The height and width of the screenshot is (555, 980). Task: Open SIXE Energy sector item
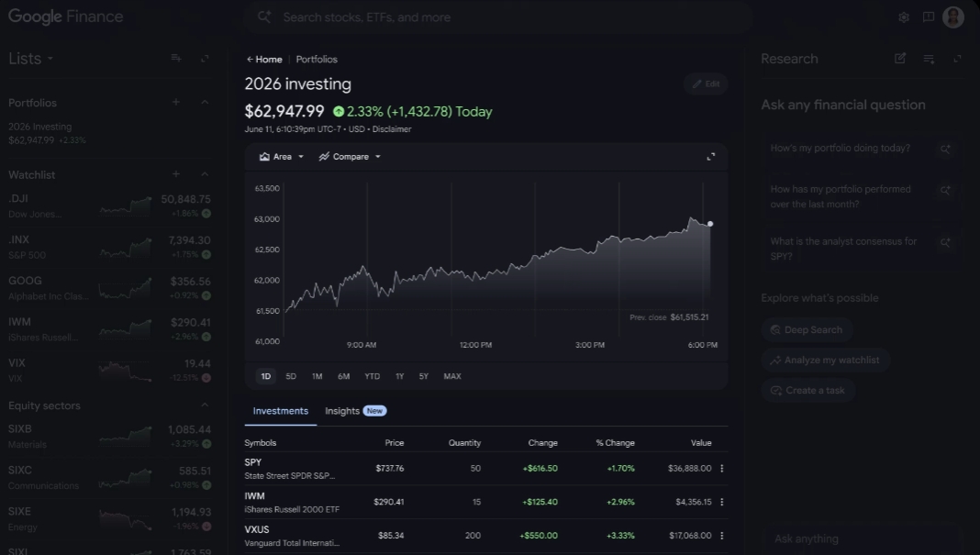point(109,518)
